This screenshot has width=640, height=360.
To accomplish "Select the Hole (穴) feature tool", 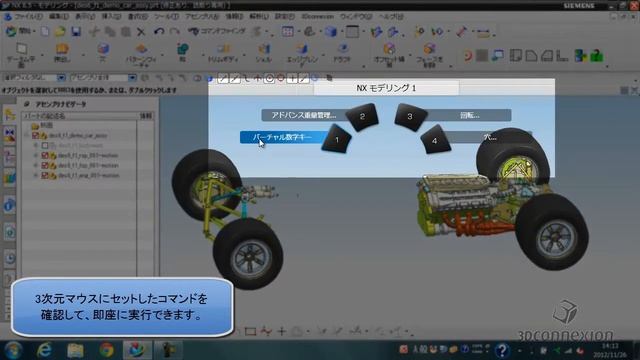I will (x=102, y=53).
